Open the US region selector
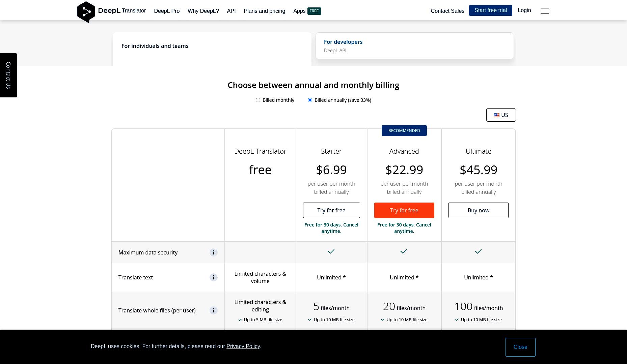The height and width of the screenshot is (364, 627). [501, 115]
